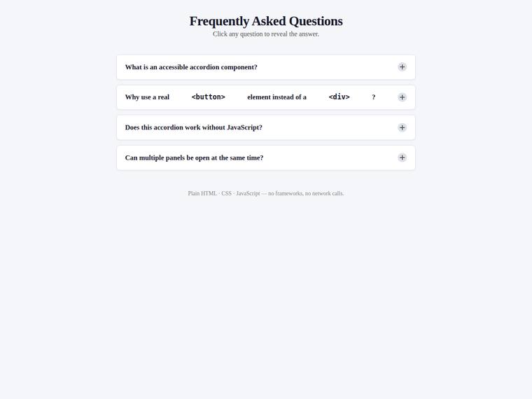Click the word "Frequently" in the page title

coord(219,21)
